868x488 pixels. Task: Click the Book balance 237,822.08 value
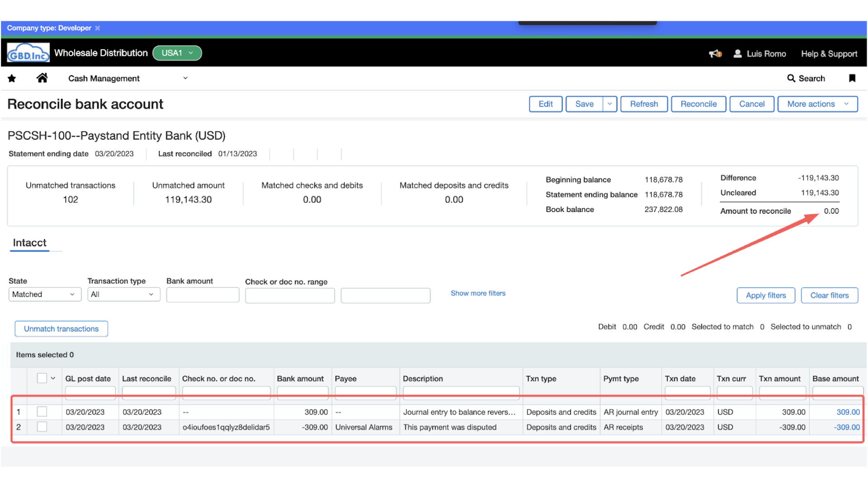pos(663,210)
